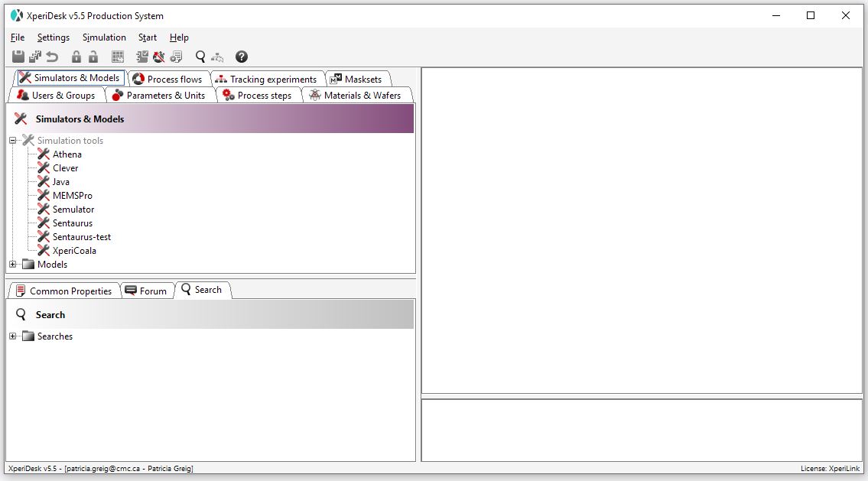Select Simulation tools root tree item
The image size is (868, 481).
click(x=70, y=141)
